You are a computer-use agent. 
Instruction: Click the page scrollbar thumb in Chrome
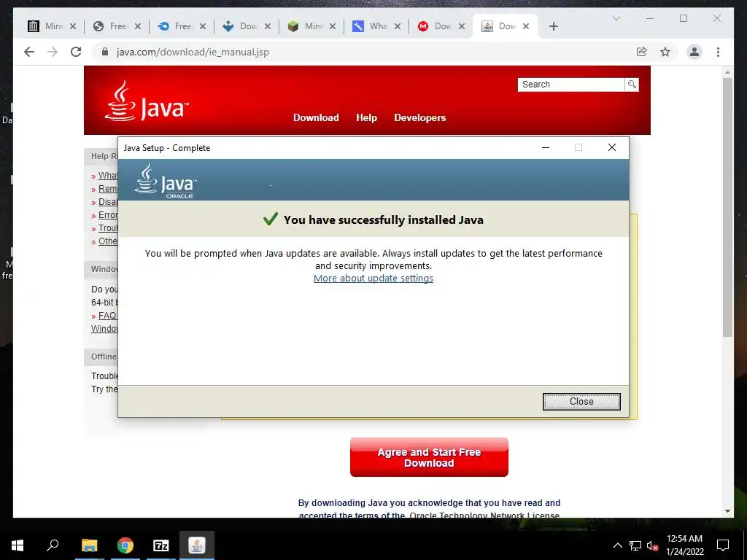(x=727, y=207)
